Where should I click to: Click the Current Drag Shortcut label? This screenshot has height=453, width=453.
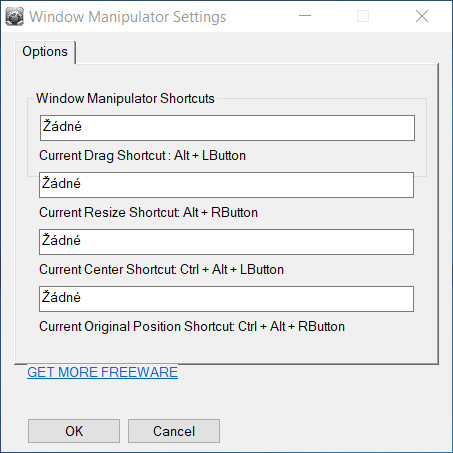142,156
